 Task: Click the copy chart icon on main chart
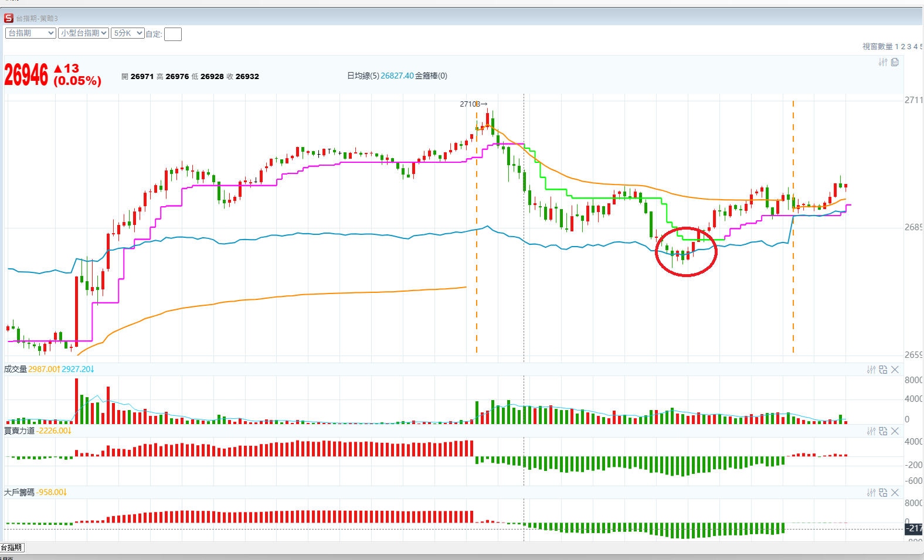pyautogui.click(x=895, y=62)
